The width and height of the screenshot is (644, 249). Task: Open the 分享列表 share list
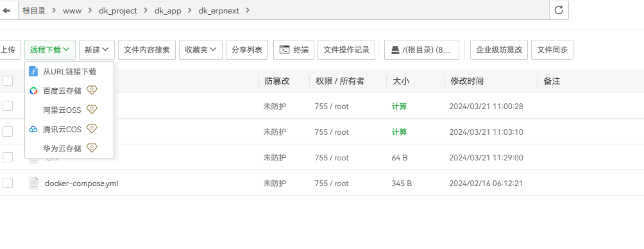coord(247,49)
